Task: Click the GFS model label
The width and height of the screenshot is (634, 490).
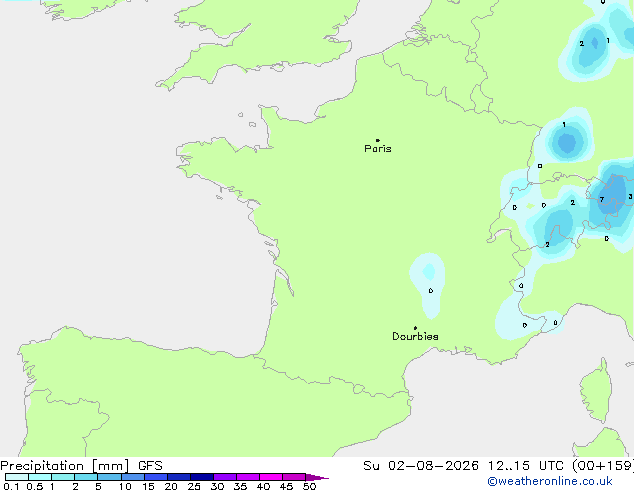Action: click(x=150, y=466)
